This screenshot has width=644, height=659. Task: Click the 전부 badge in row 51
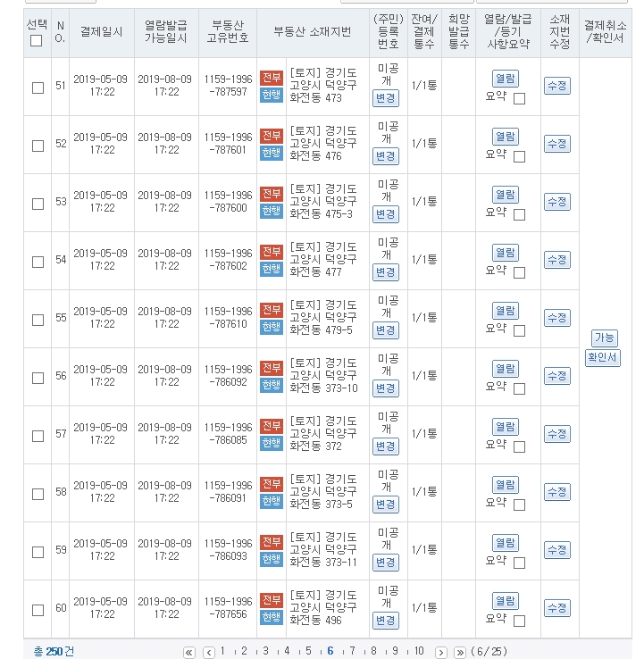[272, 78]
